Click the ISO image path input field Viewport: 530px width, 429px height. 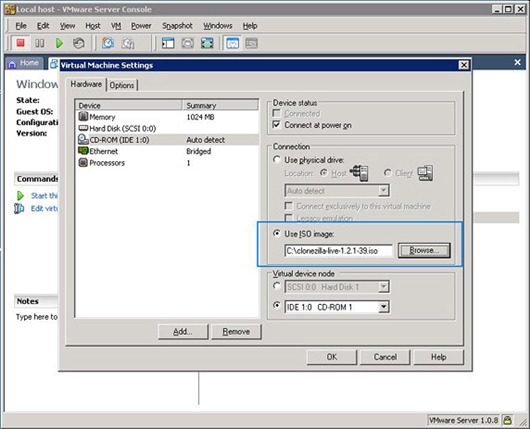[x=339, y=251]
